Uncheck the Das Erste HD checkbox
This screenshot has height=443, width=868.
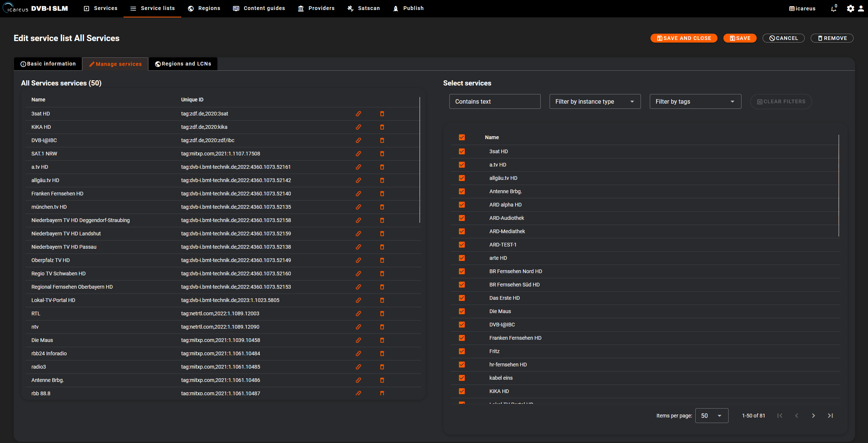pos(462,298)
